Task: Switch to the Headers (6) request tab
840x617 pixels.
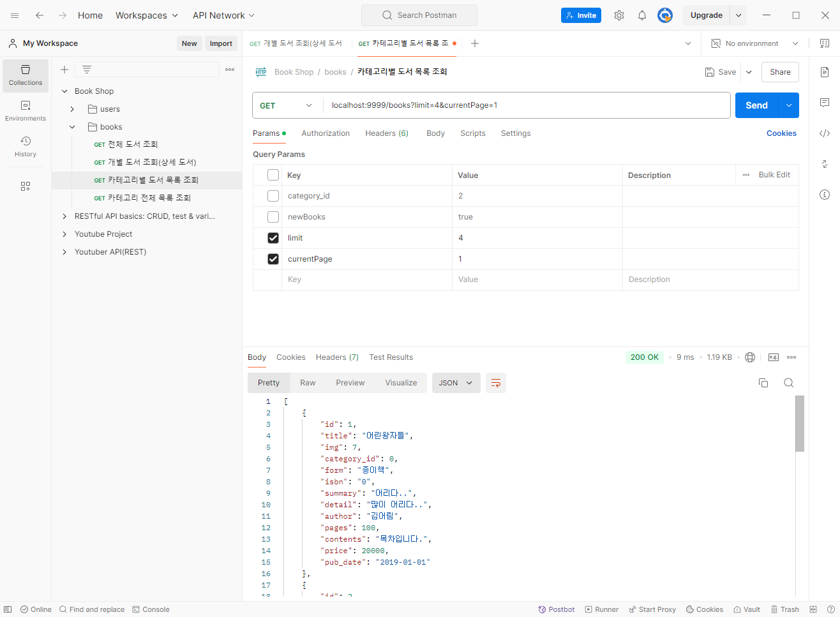Action: click(387, 133)
